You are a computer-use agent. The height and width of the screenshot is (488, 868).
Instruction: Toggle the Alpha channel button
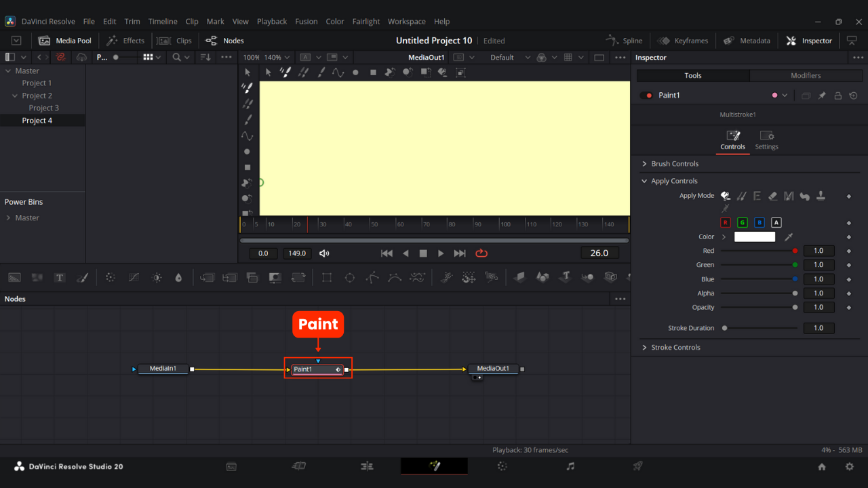[776, 222]
